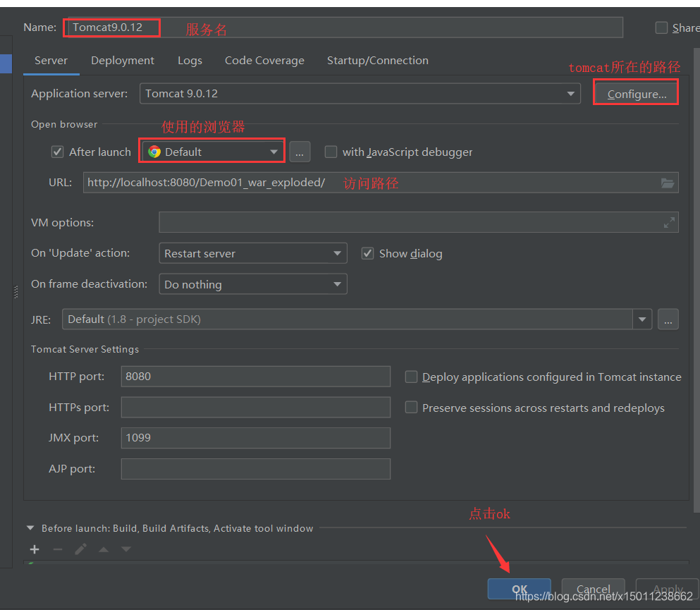700x610 pixels.
Task: Move Before launch task down
Action: point(126,549)
